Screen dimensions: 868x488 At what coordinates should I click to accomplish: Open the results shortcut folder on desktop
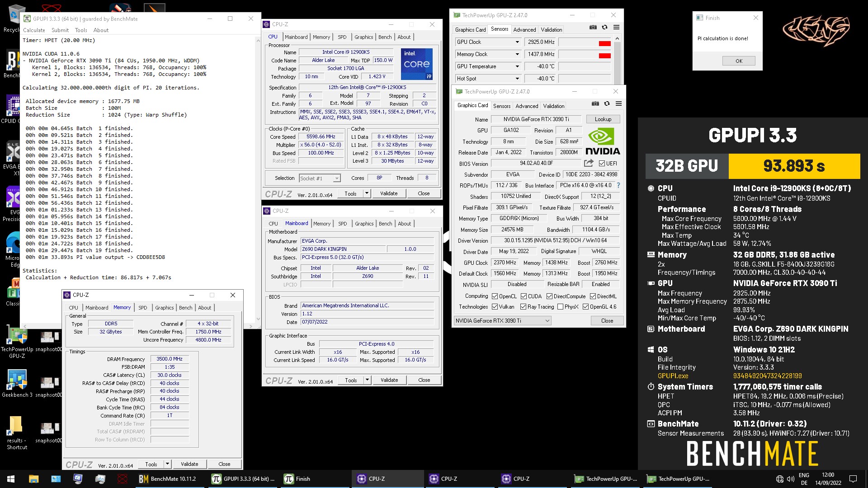click(17, 432)
